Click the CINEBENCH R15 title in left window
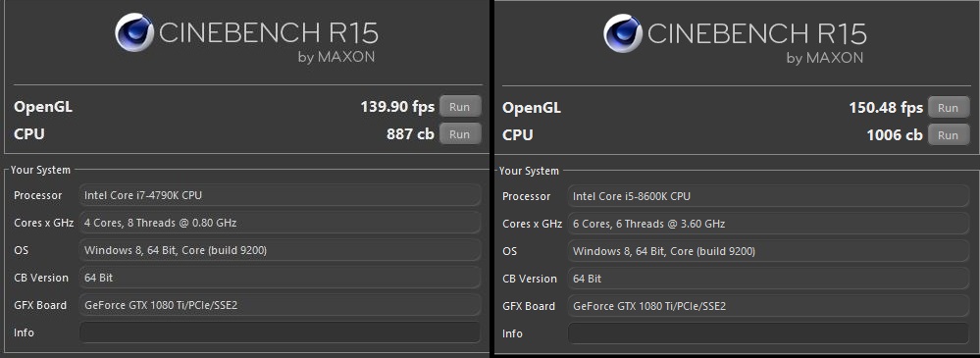The width and height of the screenshot is (980, 358). coord(269,32)
